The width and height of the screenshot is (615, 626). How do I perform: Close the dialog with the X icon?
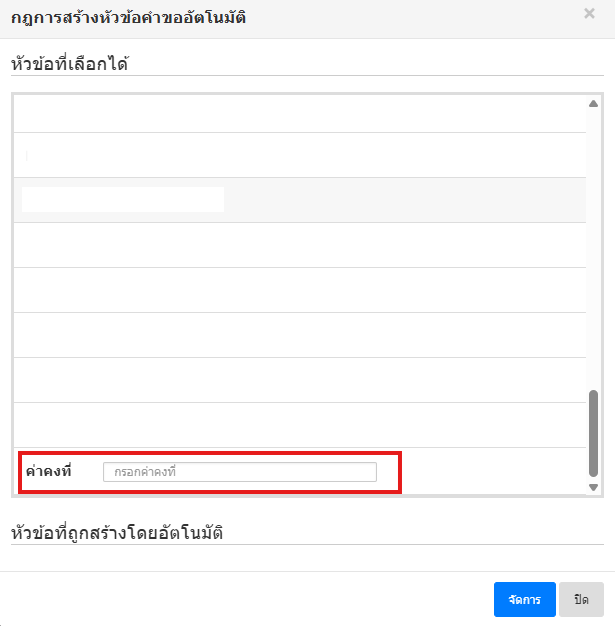pos(589,14)
